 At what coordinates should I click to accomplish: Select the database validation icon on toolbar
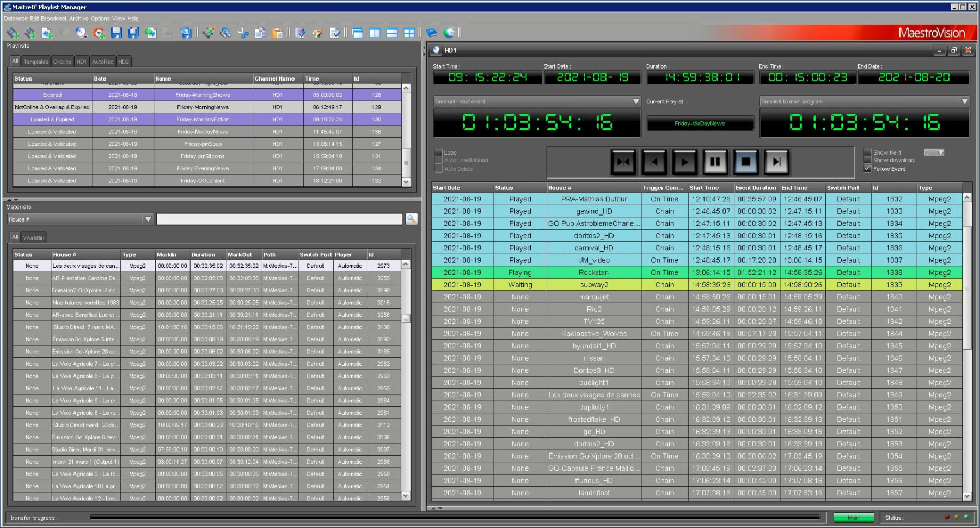point(301,33)
